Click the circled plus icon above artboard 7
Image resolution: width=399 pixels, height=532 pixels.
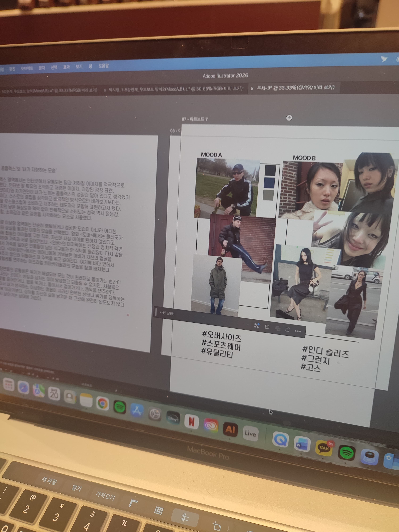tap(289, 118)
